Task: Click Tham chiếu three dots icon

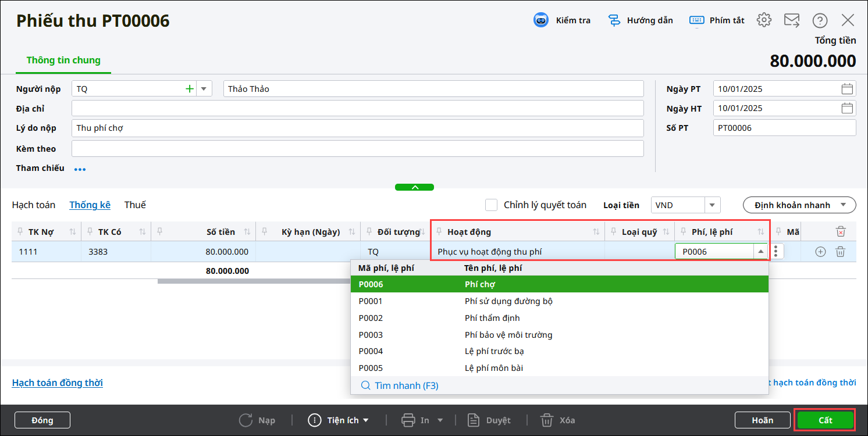Action: 80,169
